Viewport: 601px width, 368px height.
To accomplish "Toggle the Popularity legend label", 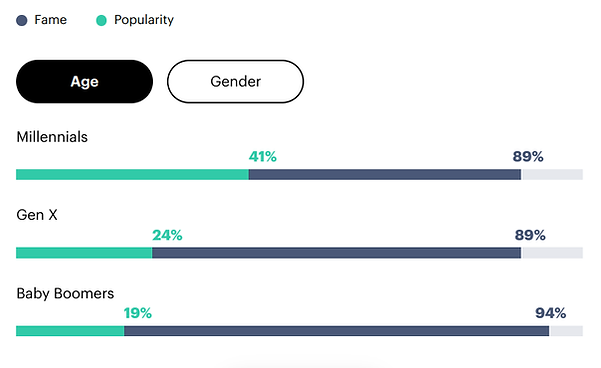I will coord(144,20).
